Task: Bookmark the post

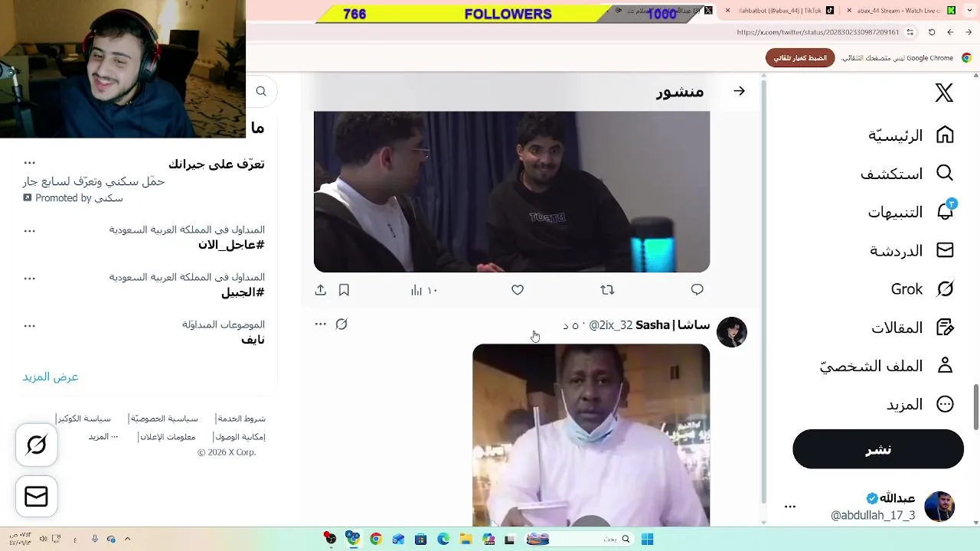Action: tap(344, 290)
